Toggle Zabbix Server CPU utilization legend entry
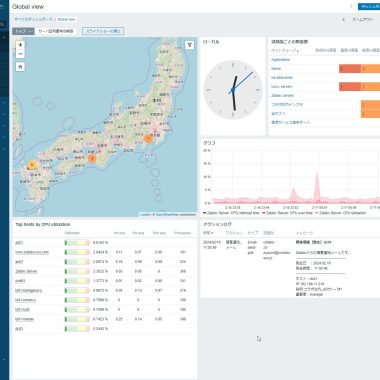This screenshot has height=380, width=380. point(341,213)
